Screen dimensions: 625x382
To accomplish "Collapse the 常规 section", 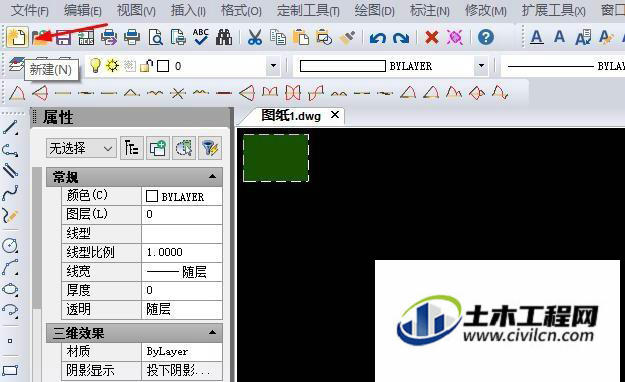I will pos(212,176).
